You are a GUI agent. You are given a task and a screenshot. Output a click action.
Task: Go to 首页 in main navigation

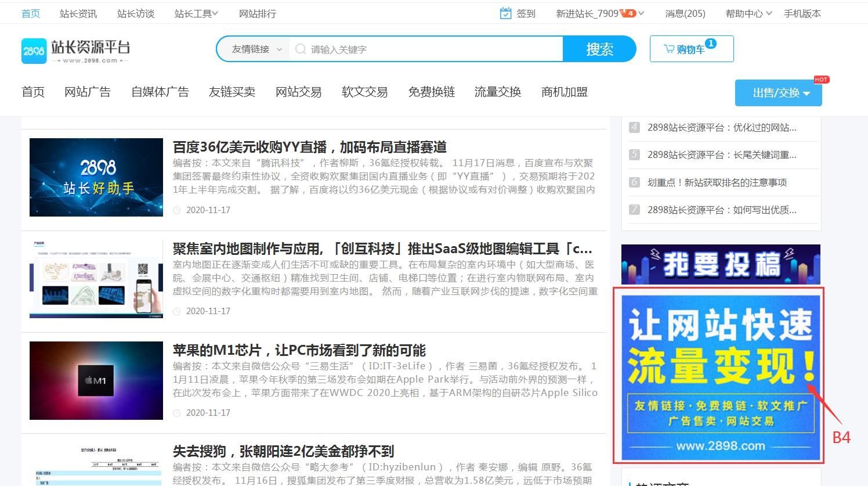click(x=33, y=92)
